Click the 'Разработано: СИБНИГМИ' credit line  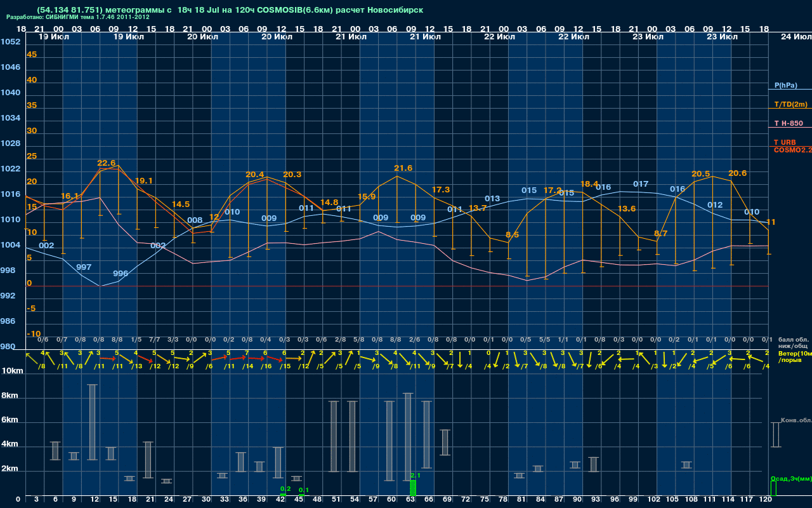point(78,17)
